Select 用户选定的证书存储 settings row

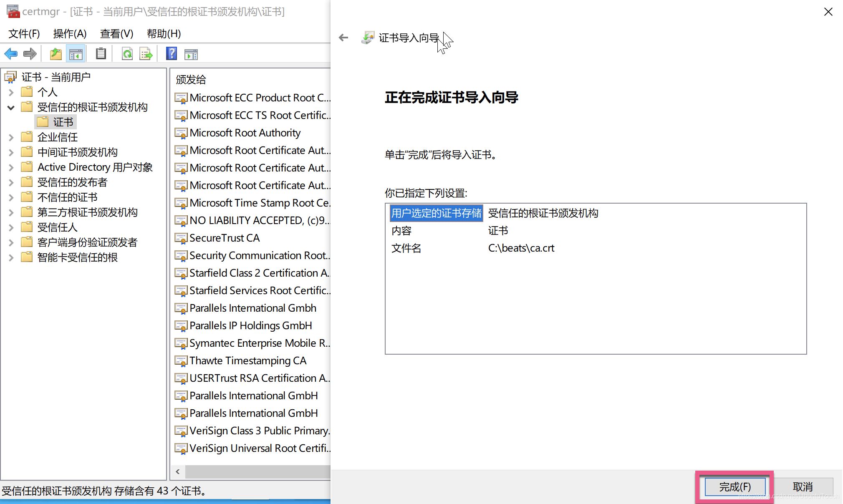(x=593, y=213)
